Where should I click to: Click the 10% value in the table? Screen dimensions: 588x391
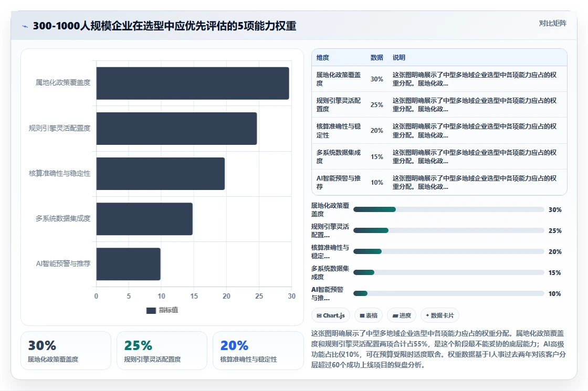click(377, 183)
